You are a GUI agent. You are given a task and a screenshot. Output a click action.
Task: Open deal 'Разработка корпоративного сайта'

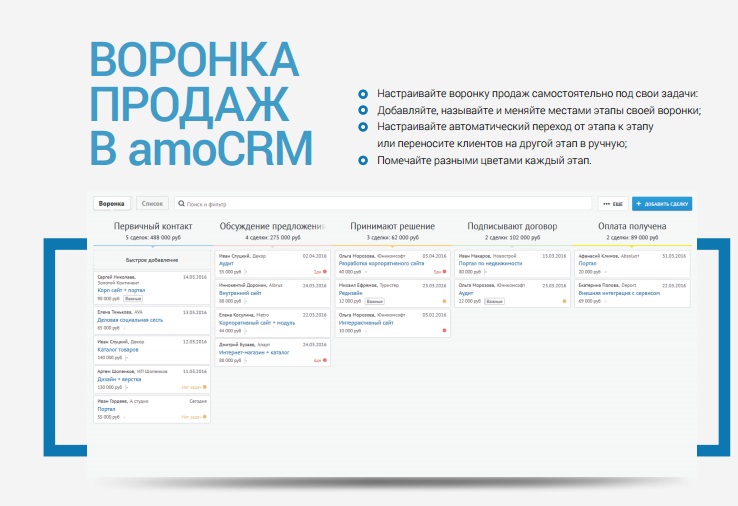[381, 264]
